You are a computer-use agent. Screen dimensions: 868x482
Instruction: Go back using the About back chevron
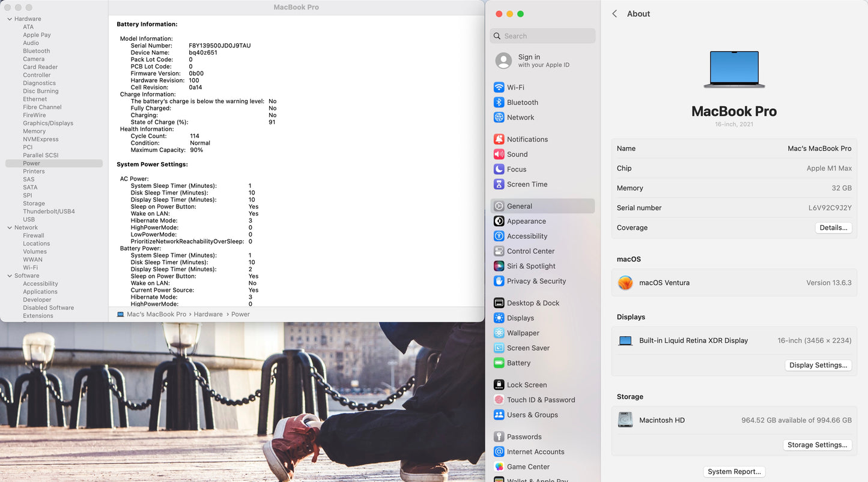[x=615, y=14]
